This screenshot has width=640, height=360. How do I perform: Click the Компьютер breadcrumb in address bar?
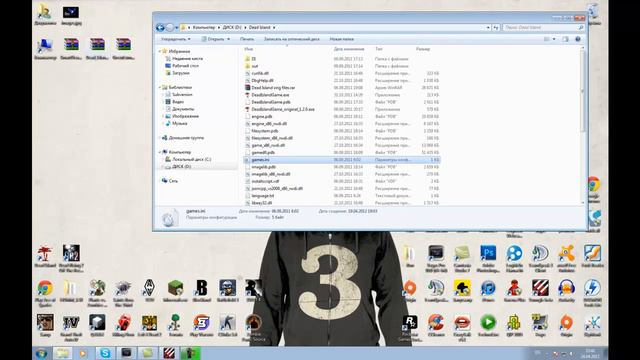click(x=204, y=27)
